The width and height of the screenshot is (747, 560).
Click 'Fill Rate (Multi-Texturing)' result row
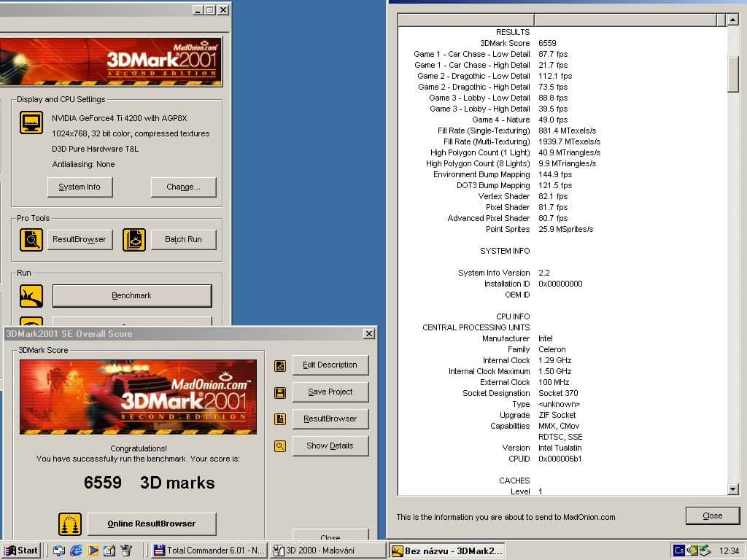tap(562, 141)
